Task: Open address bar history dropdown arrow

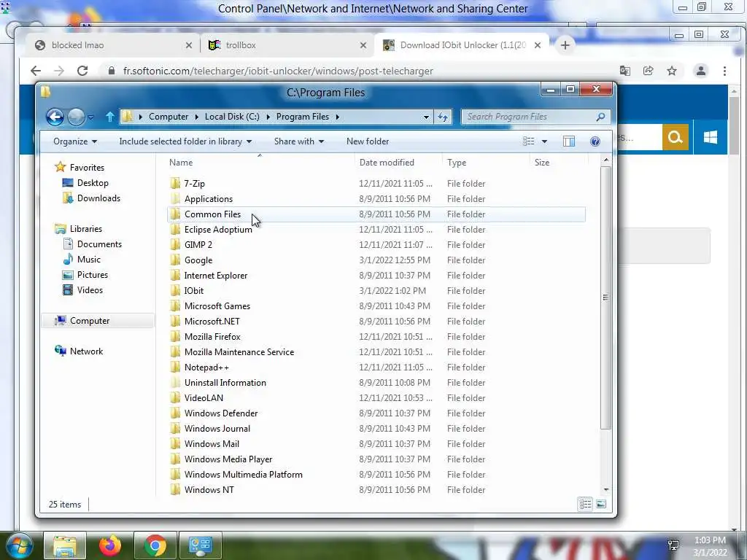Action: (426, 117)
